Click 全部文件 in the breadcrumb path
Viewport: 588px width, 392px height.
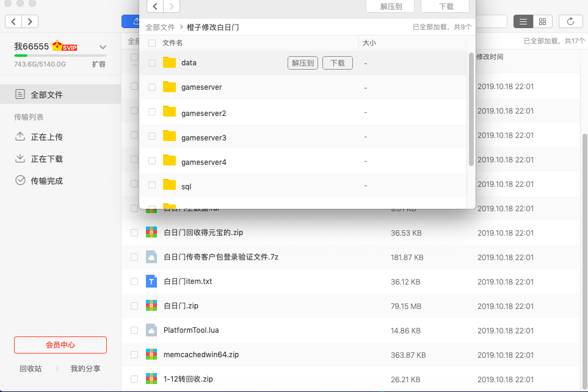coord(160,27)
